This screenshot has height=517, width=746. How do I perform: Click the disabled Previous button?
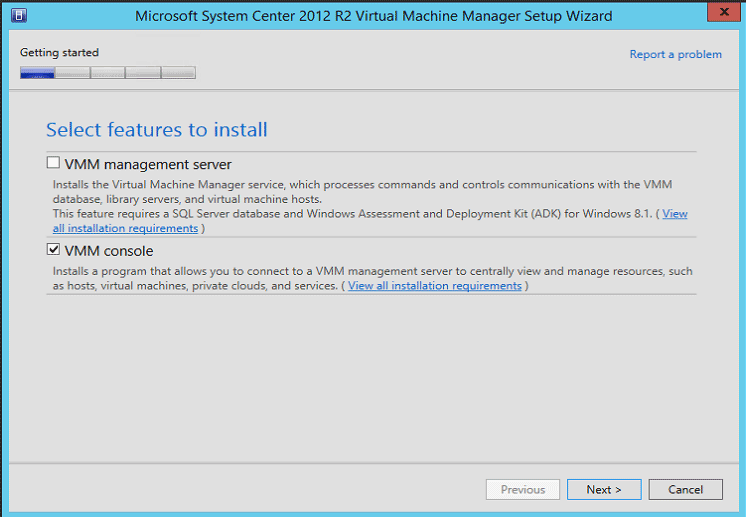coord(523,489)
